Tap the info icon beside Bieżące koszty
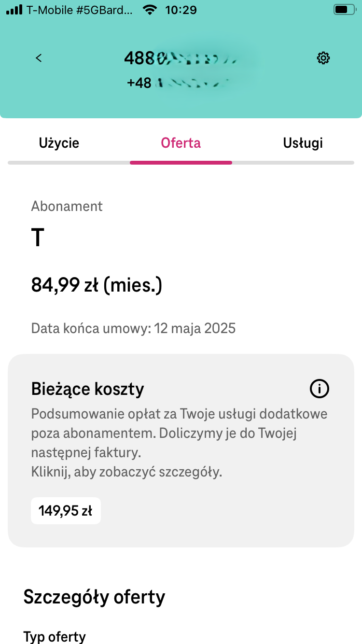The height and width of the screenshot is (644, 362). pos(320,388)
